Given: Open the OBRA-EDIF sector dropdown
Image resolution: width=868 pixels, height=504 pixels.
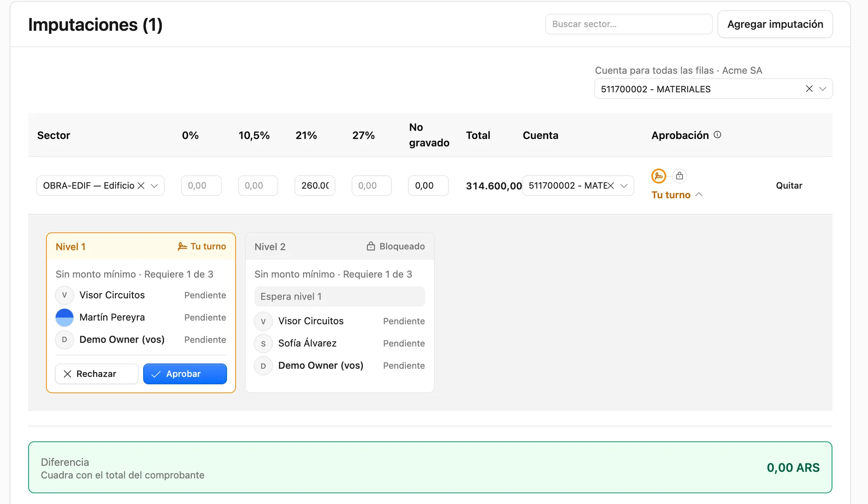Looking at the screenshot, I should pos(154,186).
